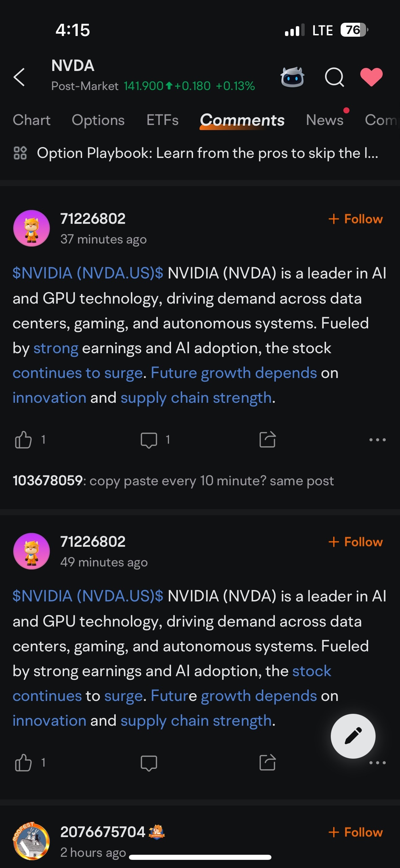Image resolution: width=400 pixels, height=868 pixels.
Task: Share the 37 minutes ago post
Action: tap(267, 440)
